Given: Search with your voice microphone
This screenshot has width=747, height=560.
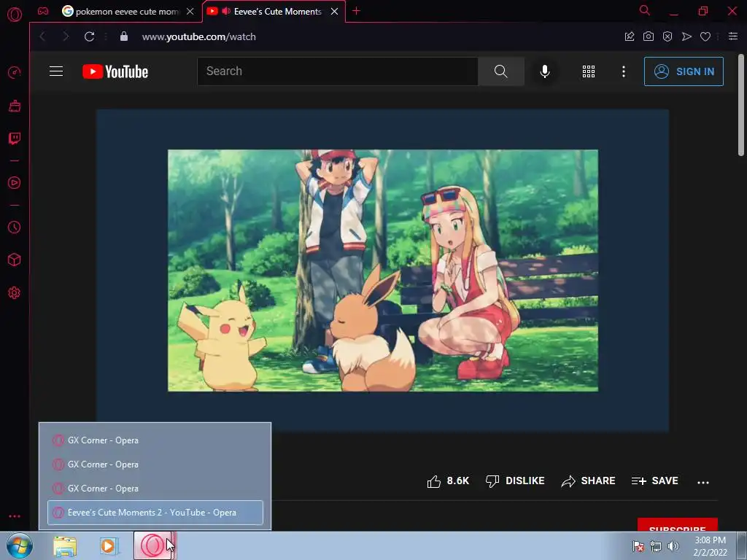Looking at the screenshot, I should click(x=545, y=71).
